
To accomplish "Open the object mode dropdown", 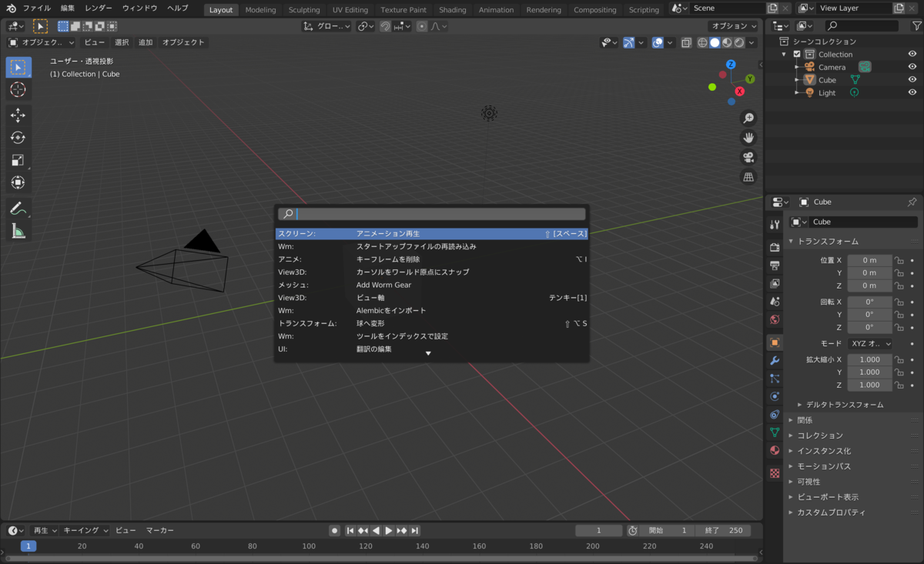I will pos(42,42).
